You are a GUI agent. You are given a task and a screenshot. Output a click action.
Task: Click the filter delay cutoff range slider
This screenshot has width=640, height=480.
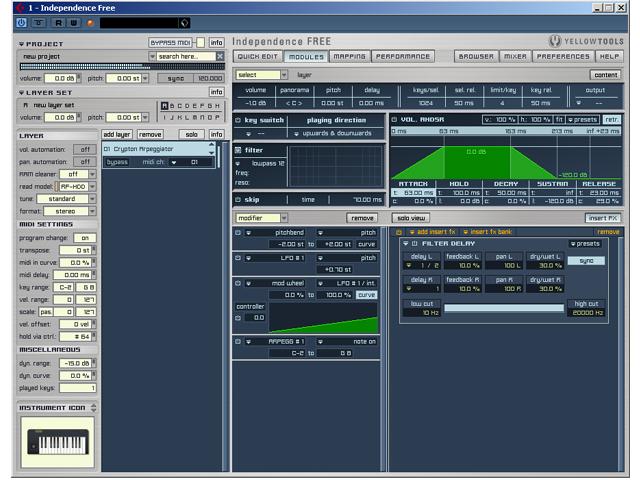coord(503,309)
